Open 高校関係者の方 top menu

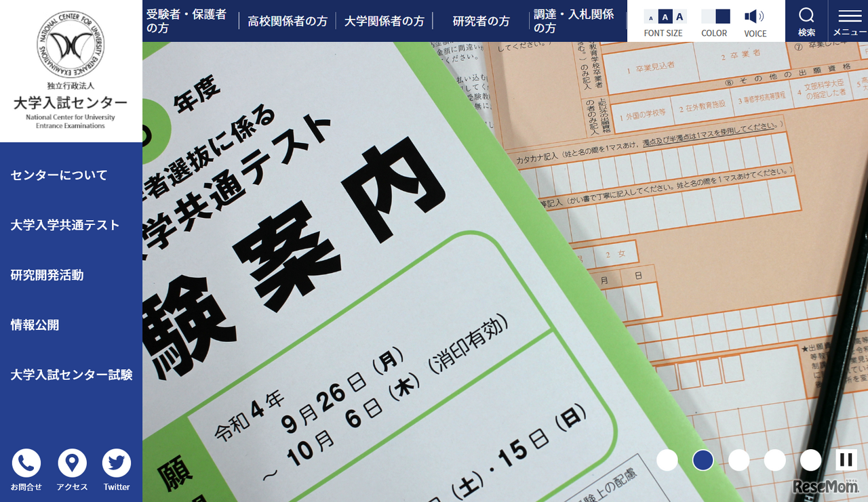pos(288,21)
